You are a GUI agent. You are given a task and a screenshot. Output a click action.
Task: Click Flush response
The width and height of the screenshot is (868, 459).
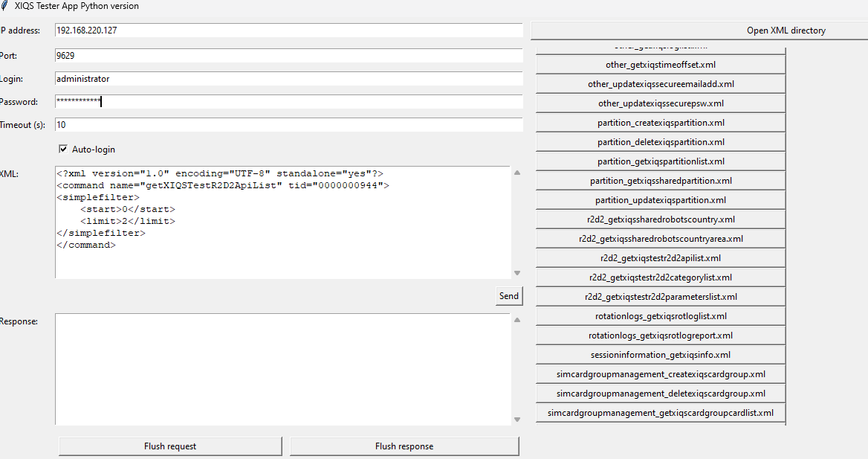tap(404, 446)
